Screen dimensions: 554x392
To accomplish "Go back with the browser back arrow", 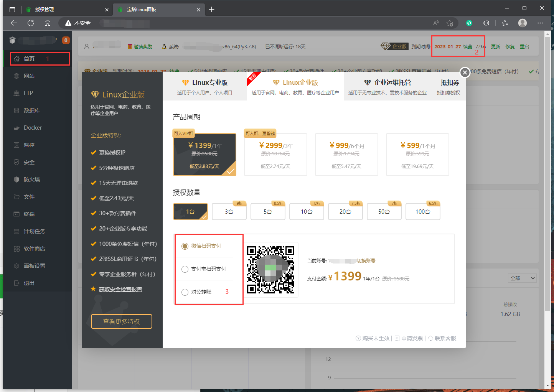I will click(14, 23).
